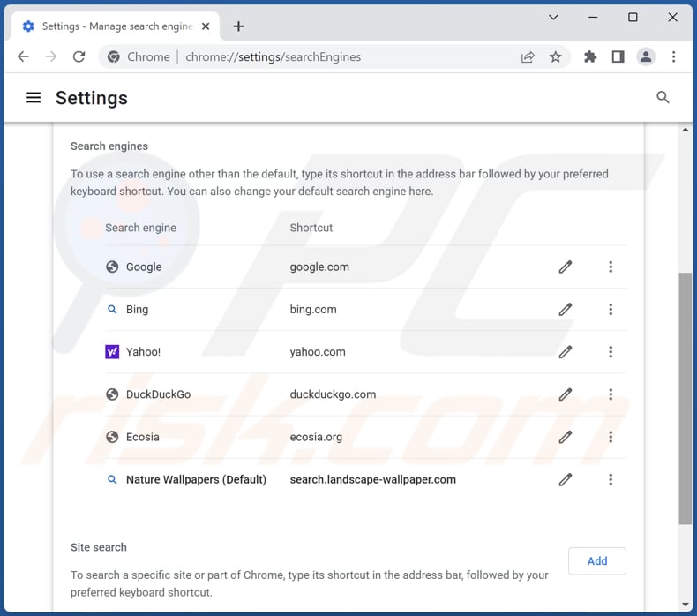697x616 pixels.
Task: Maximize the Chrome window
Action: tap(633, 18)
